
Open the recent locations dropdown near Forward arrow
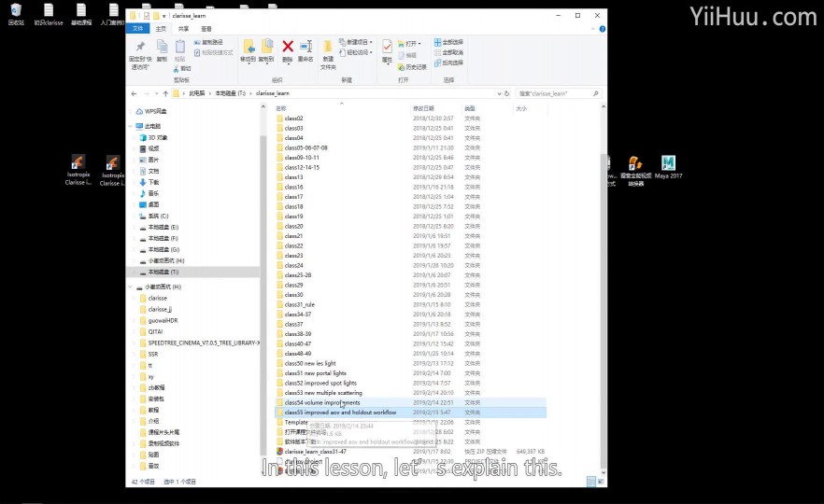(156, 93)
